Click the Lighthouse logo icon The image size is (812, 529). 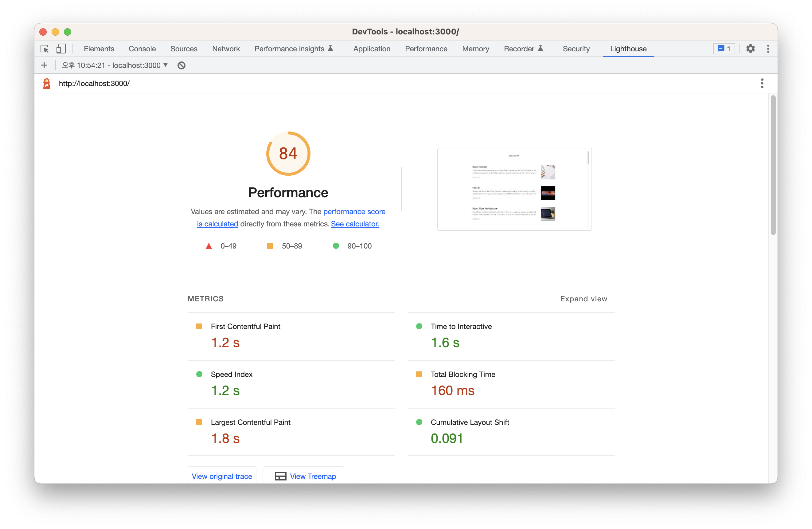point(47,83)
